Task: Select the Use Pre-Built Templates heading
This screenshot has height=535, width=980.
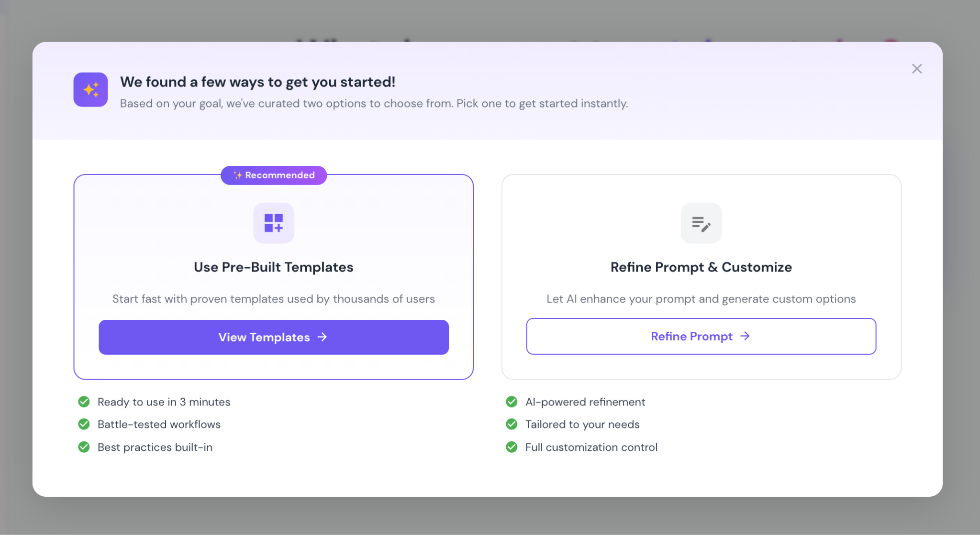Action: tap(273, 267)
